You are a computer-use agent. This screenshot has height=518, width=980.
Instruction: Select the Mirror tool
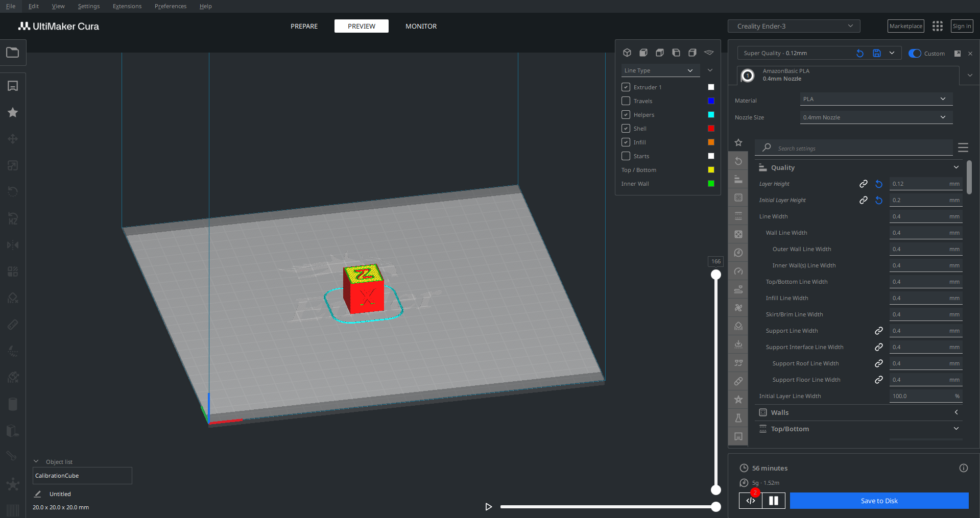coord(13,245)
